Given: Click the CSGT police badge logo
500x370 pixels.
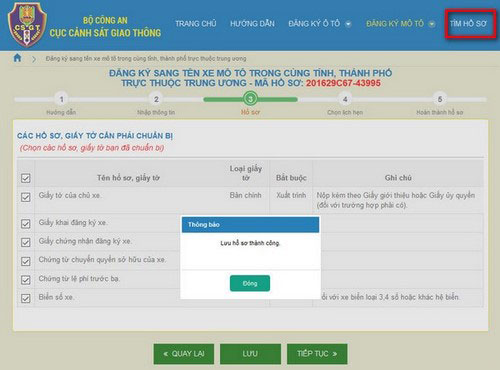Looking at the screenshot, I should coord(27,25).
